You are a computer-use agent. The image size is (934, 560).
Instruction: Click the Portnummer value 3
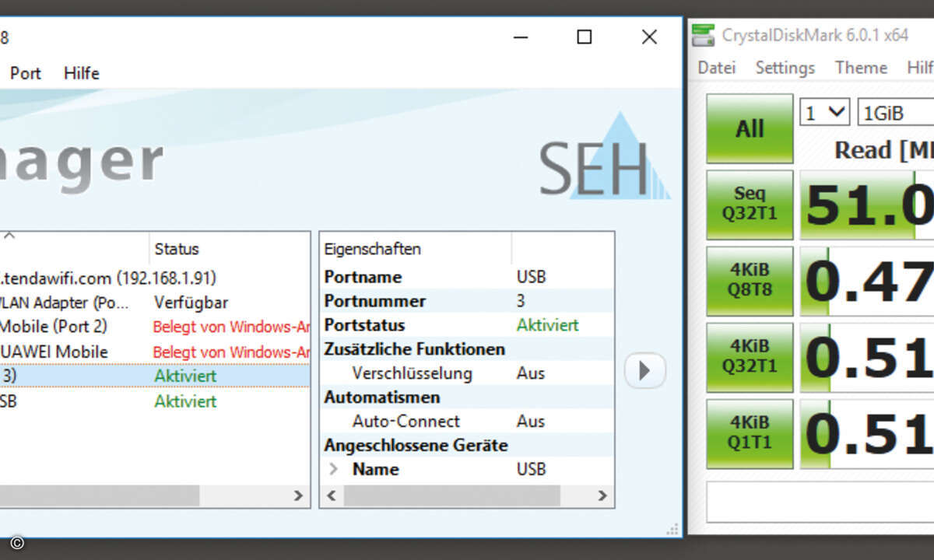tap(521, 301)
